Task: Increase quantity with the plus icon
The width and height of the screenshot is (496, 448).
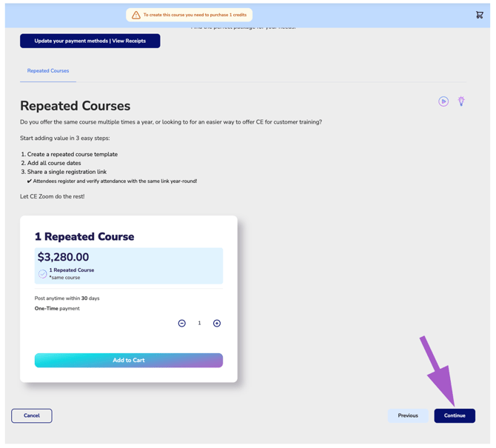Action: click(x=217, y=323)
